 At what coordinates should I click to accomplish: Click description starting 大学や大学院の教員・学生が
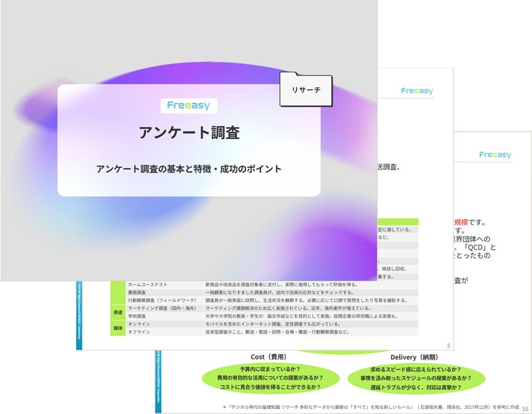pyautogui.click(x=302, y=316)
